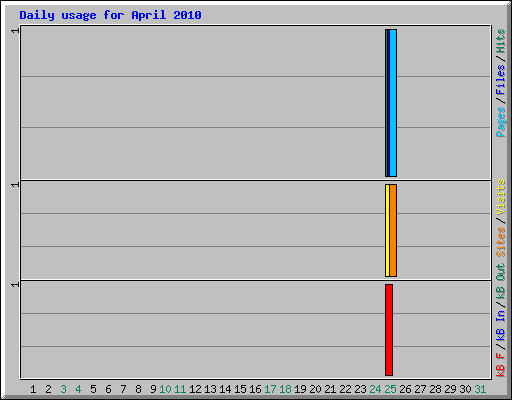
Task: Click day 3 on the x-axis
Action: tap(63, 389)
